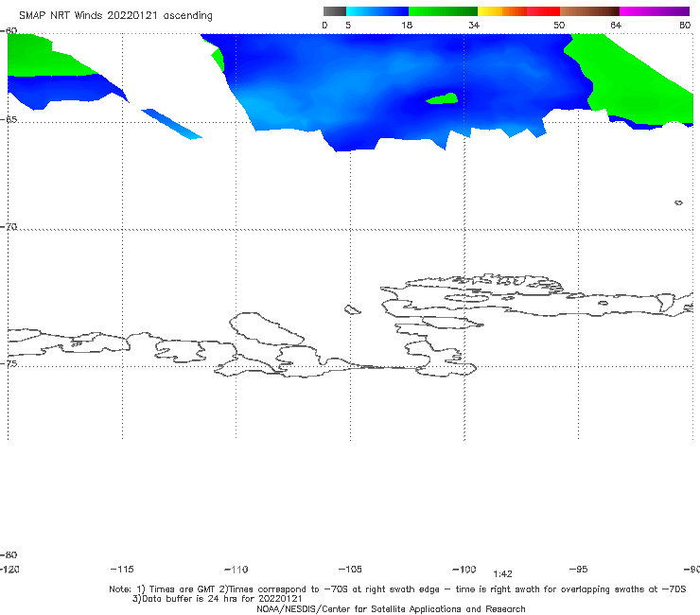Click the brown segment of the colorbar

click(589, 11)
